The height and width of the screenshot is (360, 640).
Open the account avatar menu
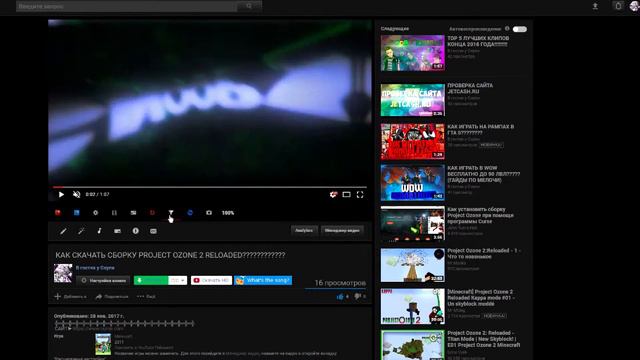coord(635,6)
